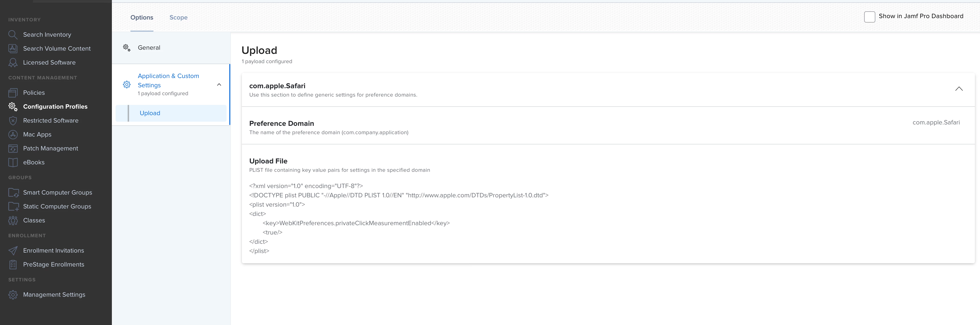Screen dimensions: 980x325
Task: Click the Patch Management icon
Action: pyautogui.click(x=13, y=148)
